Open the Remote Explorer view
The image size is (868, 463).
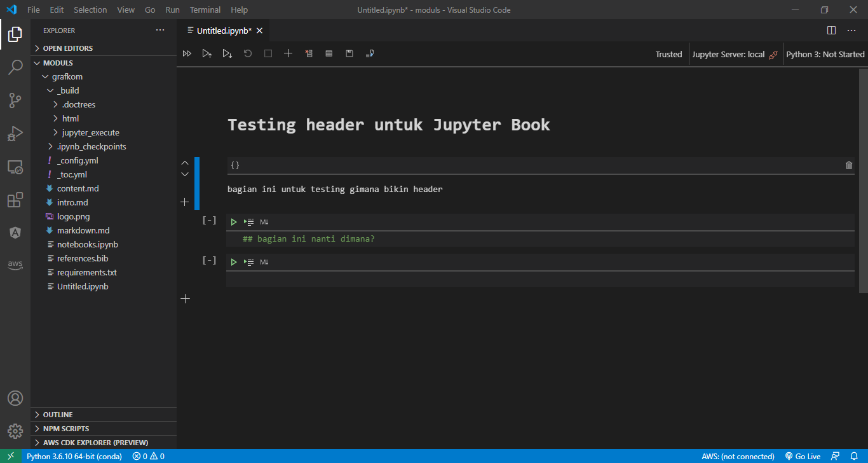click(15, 167)
